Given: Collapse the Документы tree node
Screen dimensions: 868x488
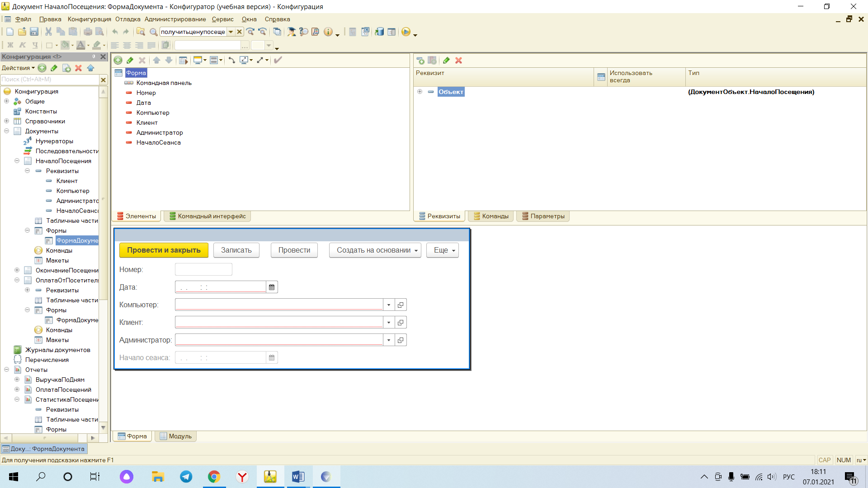Looking at the screenshot, I should (6, 131).
